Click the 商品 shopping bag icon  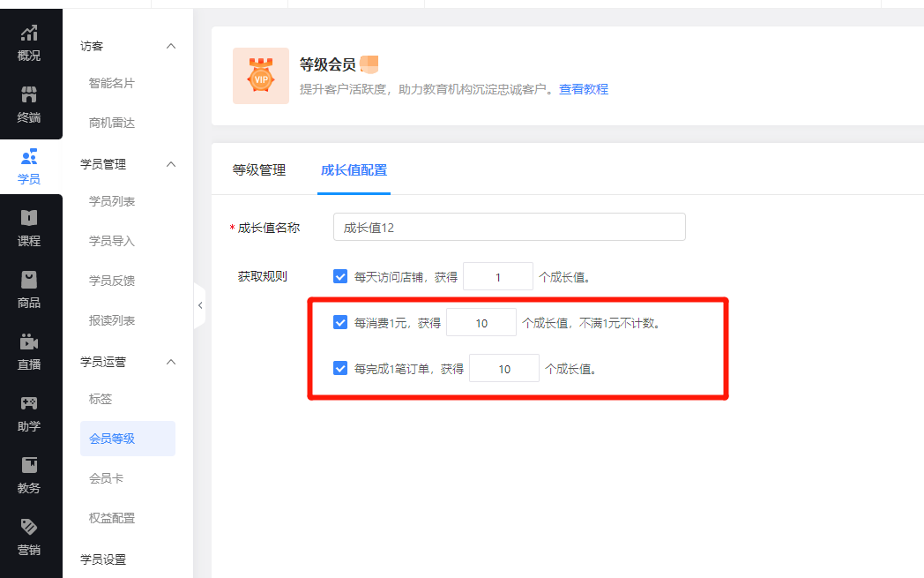point(29,280)
